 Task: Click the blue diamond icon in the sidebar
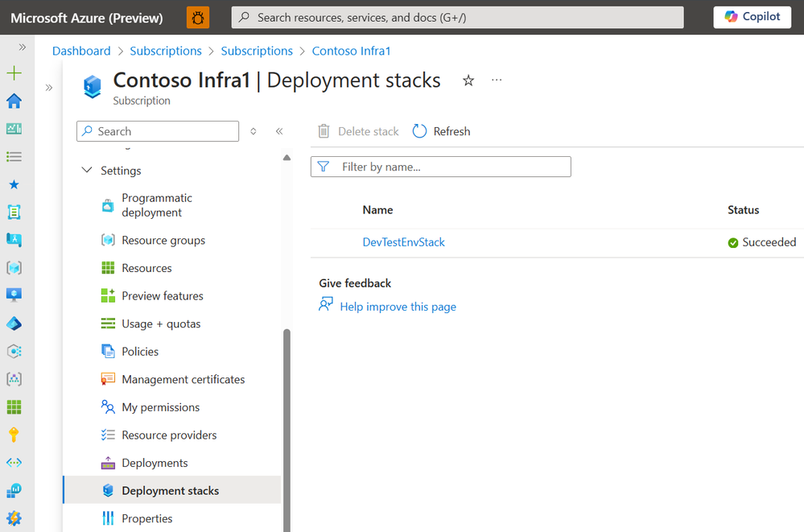(14, 324)
